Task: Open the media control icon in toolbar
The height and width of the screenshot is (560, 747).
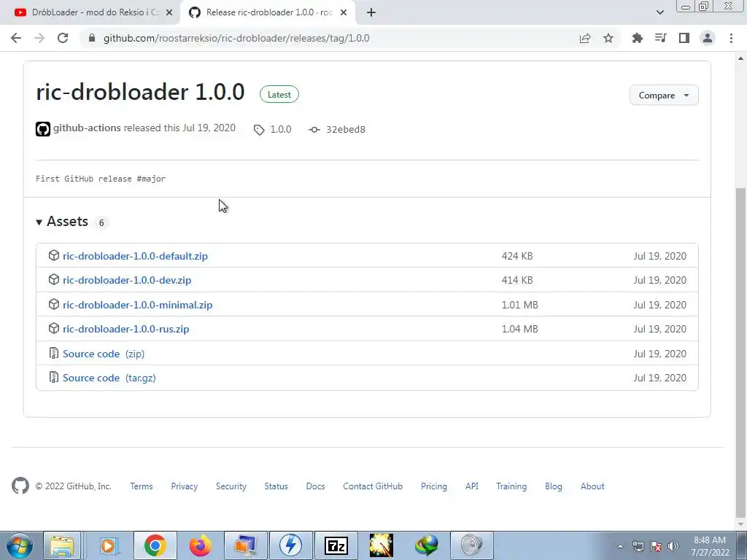Action: click(660, 38)
